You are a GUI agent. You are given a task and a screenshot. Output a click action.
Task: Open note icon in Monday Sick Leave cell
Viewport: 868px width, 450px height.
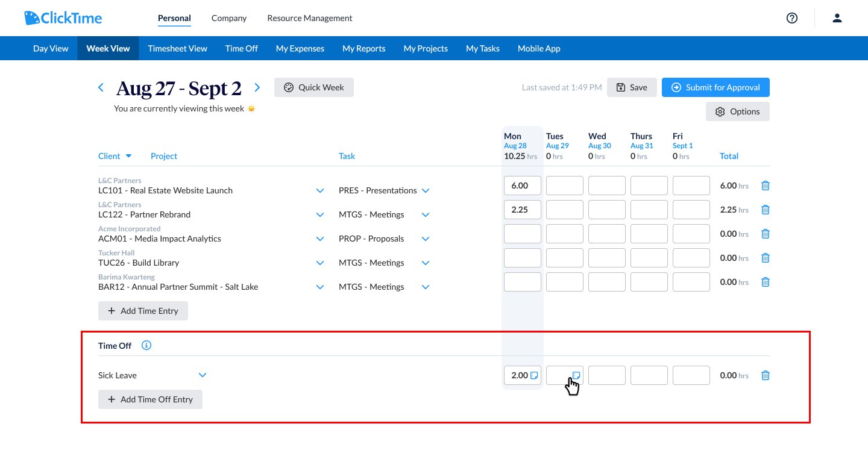pos(534,375)
